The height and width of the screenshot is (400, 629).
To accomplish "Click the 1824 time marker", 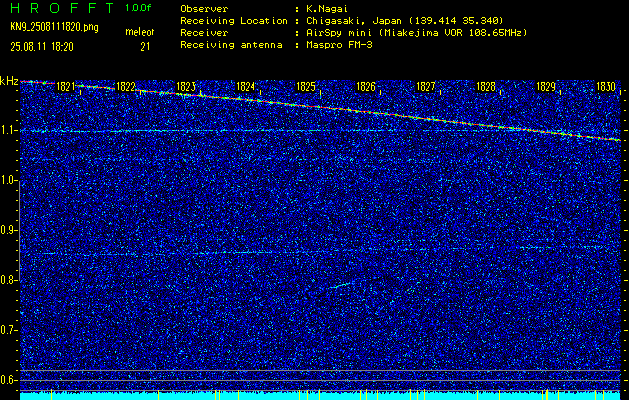I will (246, 87).
